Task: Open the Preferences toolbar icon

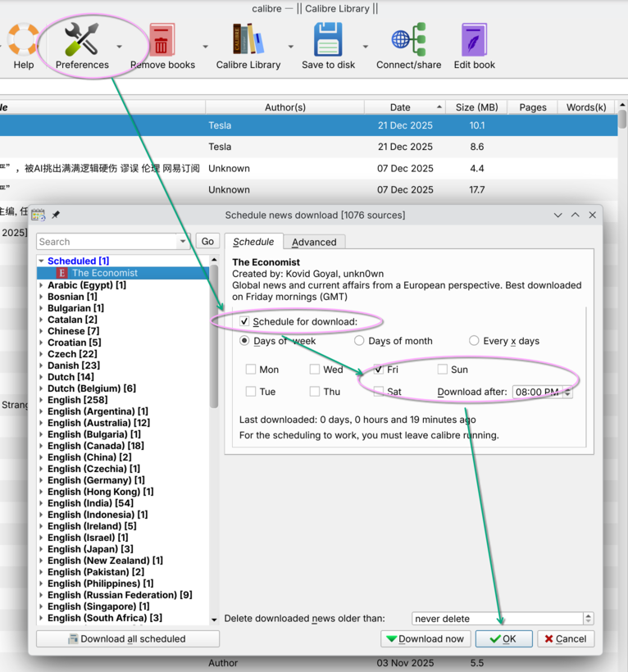Action: (x=81, y=39)
